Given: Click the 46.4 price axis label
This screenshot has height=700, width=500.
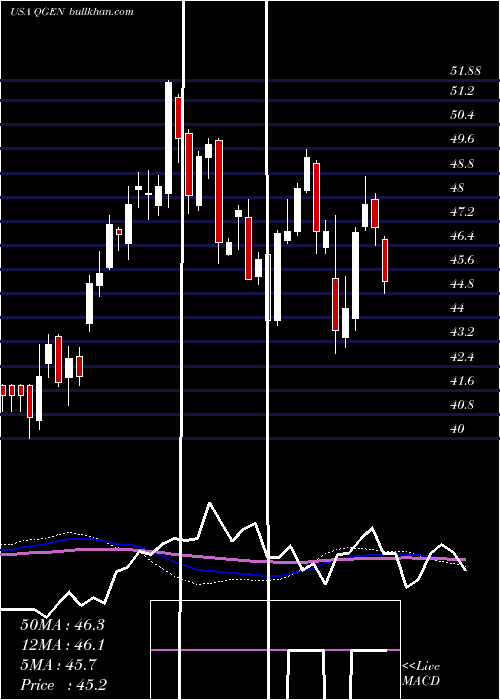Looking at the screenshot, I should (462, 236).
